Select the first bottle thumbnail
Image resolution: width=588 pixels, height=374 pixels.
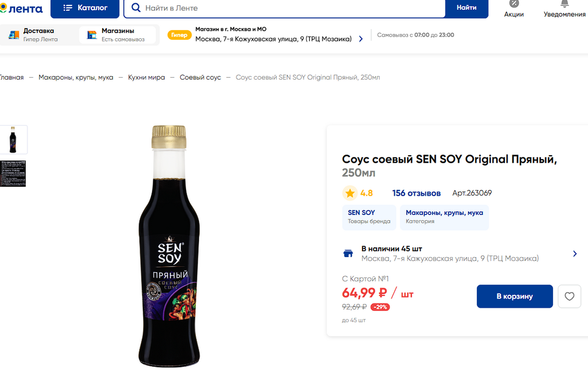pyautogui.click(x=13, y=140)
